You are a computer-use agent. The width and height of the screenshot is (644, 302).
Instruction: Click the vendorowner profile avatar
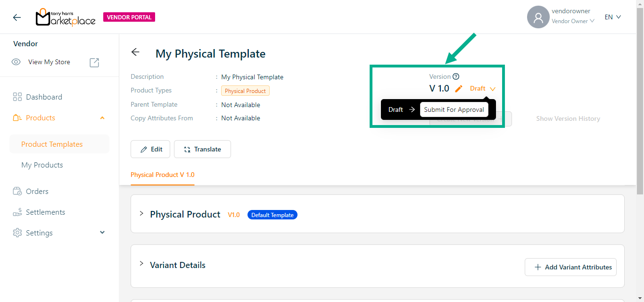pos(538,17)
